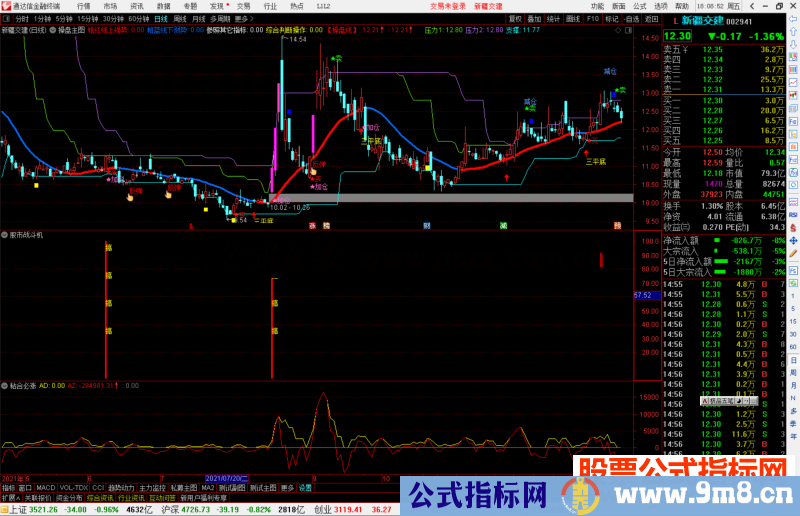Click stock name 新疆交建 in quote panel
This screenshot has height=516, width=800.
[703, 21]
